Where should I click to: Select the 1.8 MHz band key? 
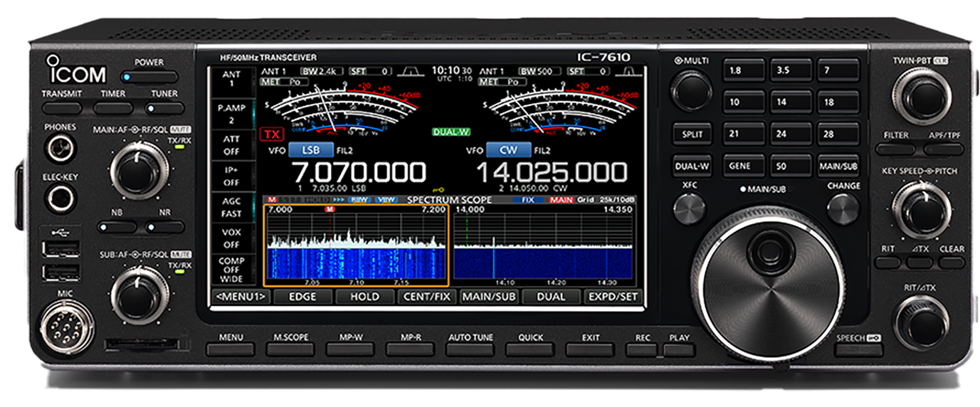coord(744,70)
